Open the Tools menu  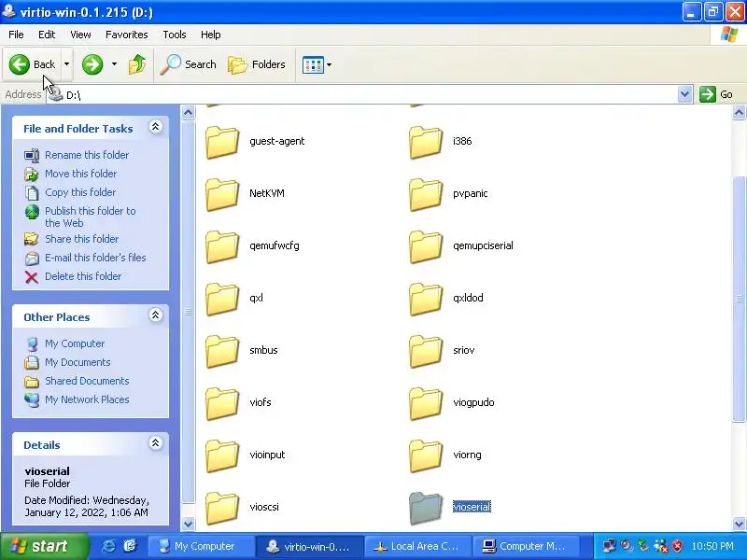pyautogui.click(x=175, y=35)
